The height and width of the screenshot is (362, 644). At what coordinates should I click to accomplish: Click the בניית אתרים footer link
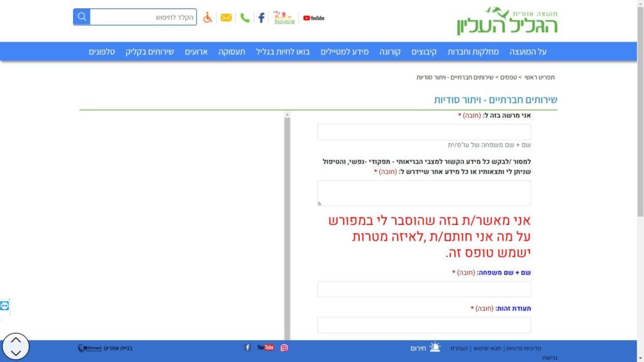118,348
